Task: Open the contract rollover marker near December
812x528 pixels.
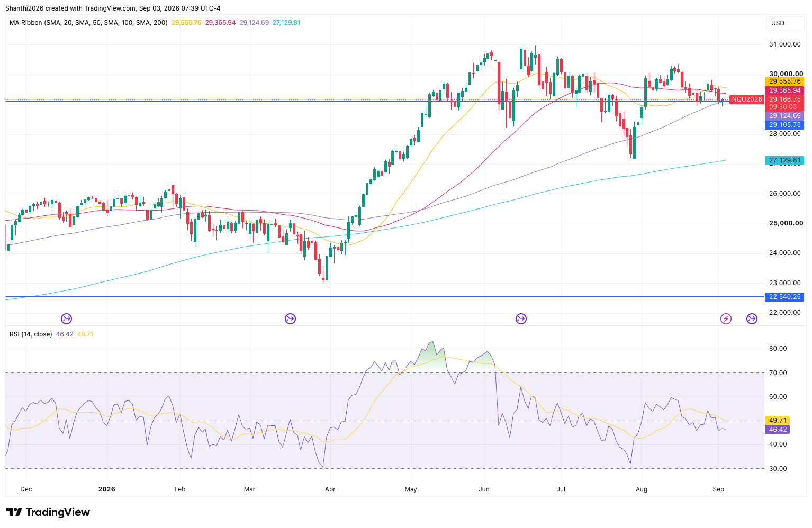Action: click(66, 318)
